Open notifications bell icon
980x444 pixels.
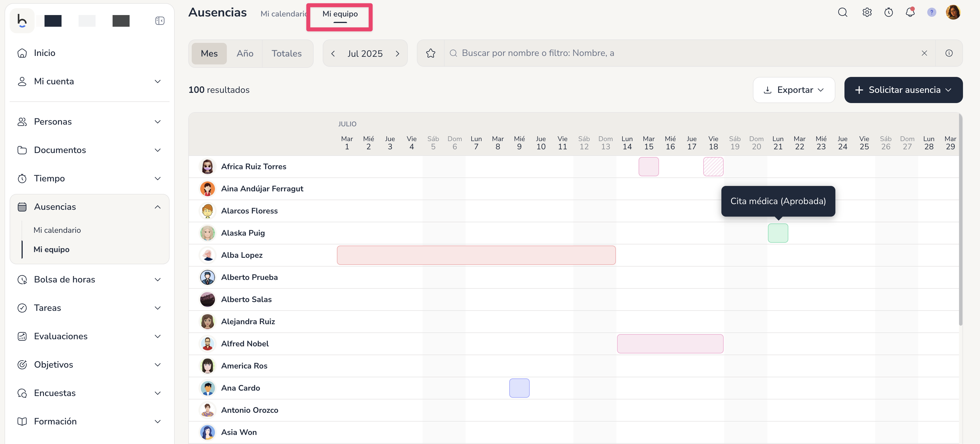tap(910, 12)
